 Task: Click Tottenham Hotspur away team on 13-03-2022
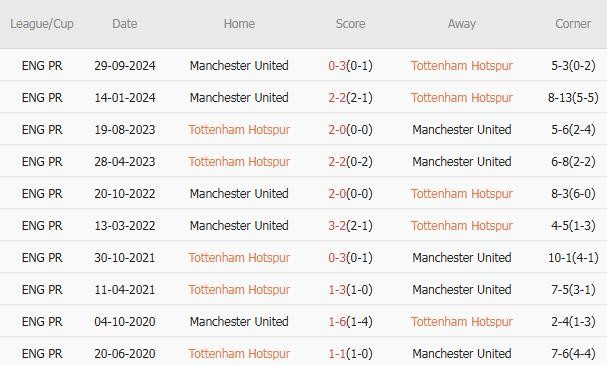pyautogui.click(x=461, y=226)
